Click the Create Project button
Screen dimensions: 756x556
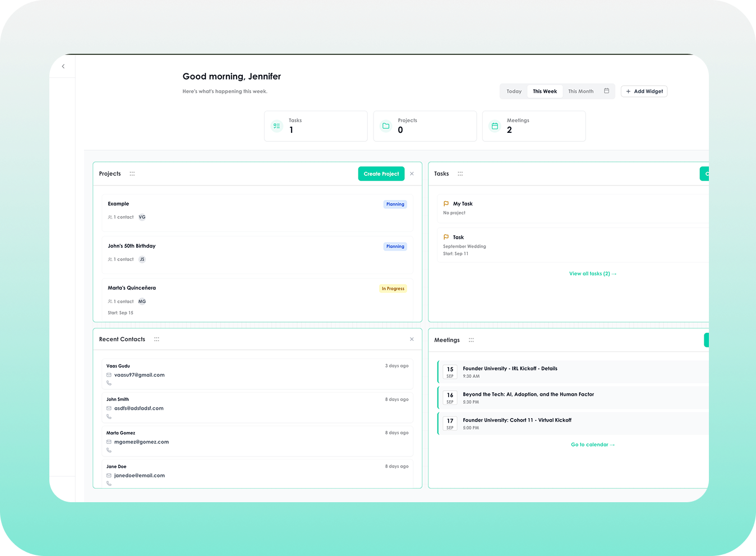pyautogui.click(x=381, y=174)
